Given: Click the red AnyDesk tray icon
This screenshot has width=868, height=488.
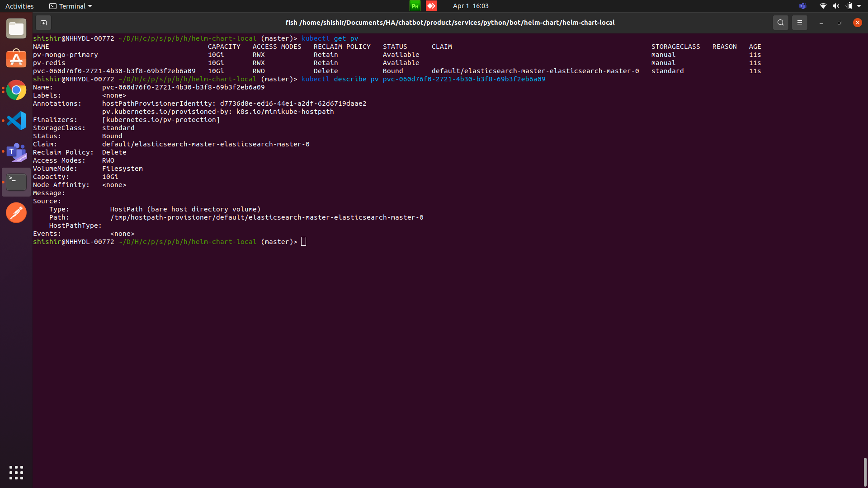Looking at the screenshot, I should coord(431,6).
